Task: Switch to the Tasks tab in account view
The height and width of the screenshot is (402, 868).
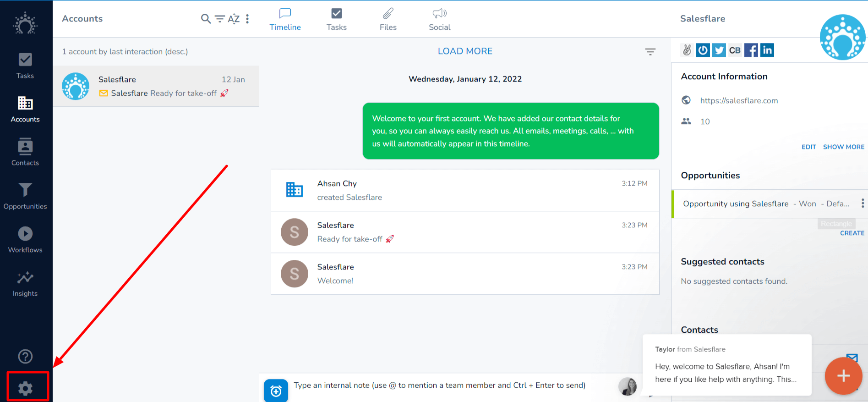Action: (337, 19)
